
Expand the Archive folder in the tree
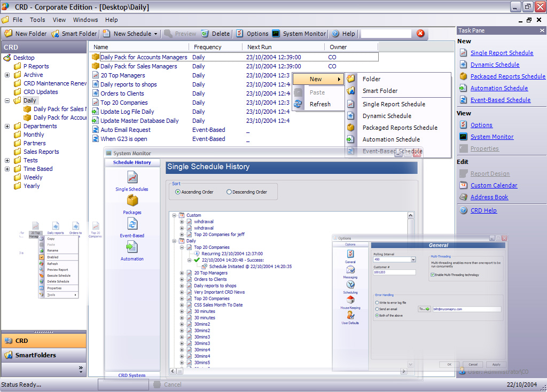[x=7, y=75]
